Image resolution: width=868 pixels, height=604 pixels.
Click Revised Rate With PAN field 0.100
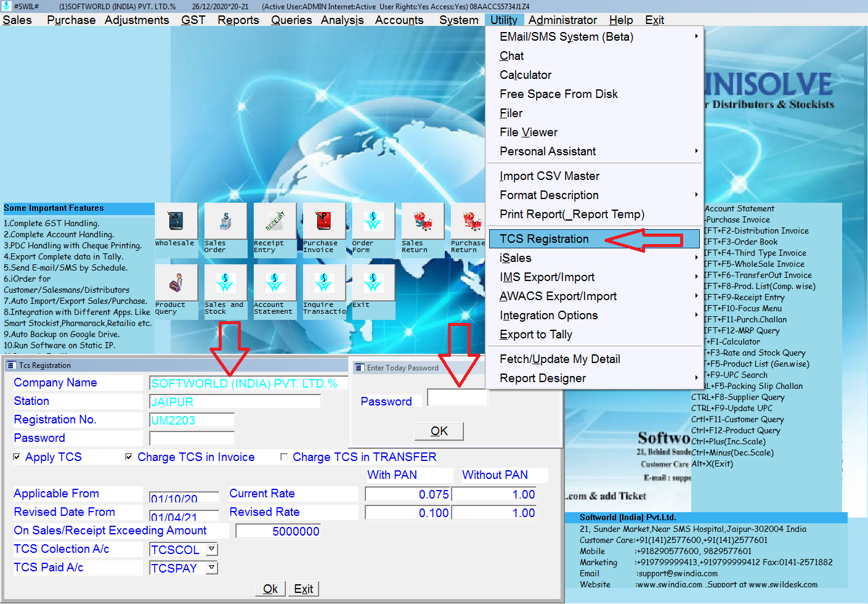[x=408, y=512]
